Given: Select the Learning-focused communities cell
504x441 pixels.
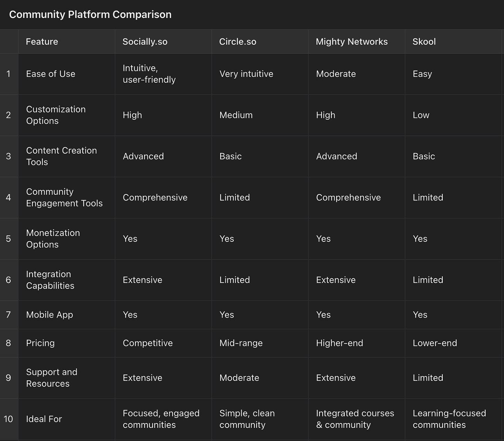Looking at the screenshot, I should point(449,419).
